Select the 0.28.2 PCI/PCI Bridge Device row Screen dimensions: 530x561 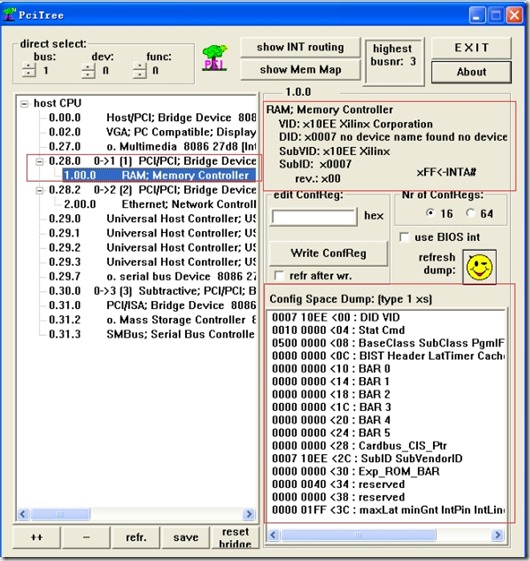click(x=152, y=190)
